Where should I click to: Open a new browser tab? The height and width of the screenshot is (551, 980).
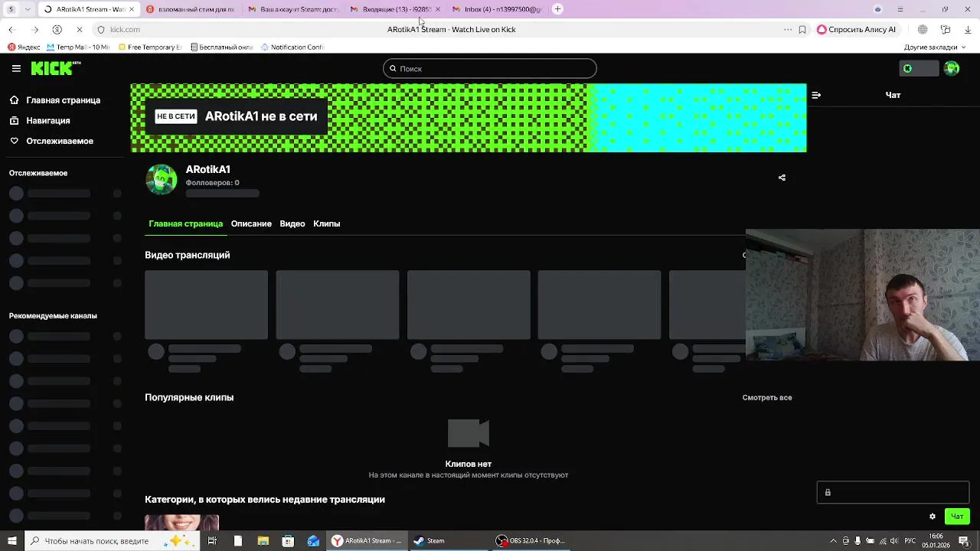[557, 9]
